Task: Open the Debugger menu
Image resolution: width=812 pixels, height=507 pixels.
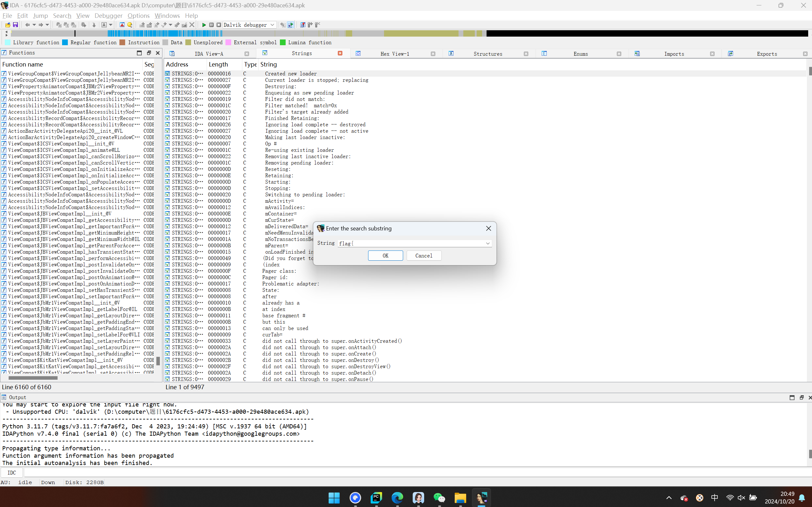Action: (x=108, y=15)
